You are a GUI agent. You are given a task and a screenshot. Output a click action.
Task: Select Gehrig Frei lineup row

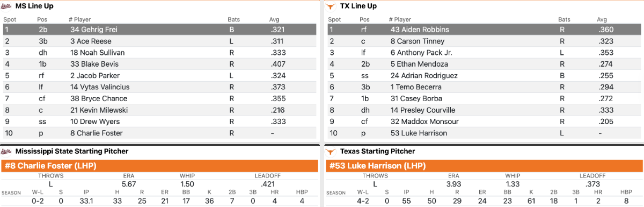click(159, 30)
